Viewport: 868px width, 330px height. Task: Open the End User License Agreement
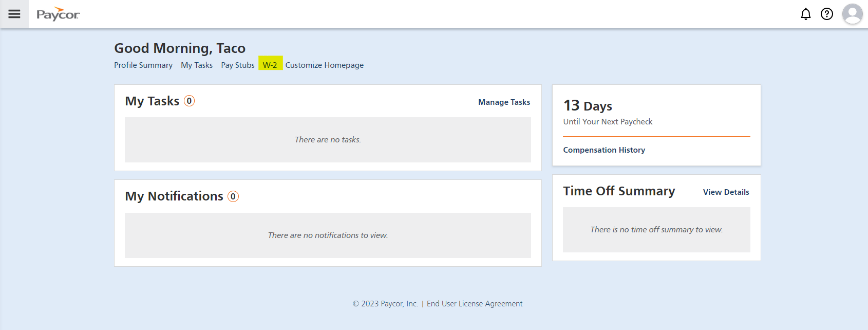(x=475, y=304)
